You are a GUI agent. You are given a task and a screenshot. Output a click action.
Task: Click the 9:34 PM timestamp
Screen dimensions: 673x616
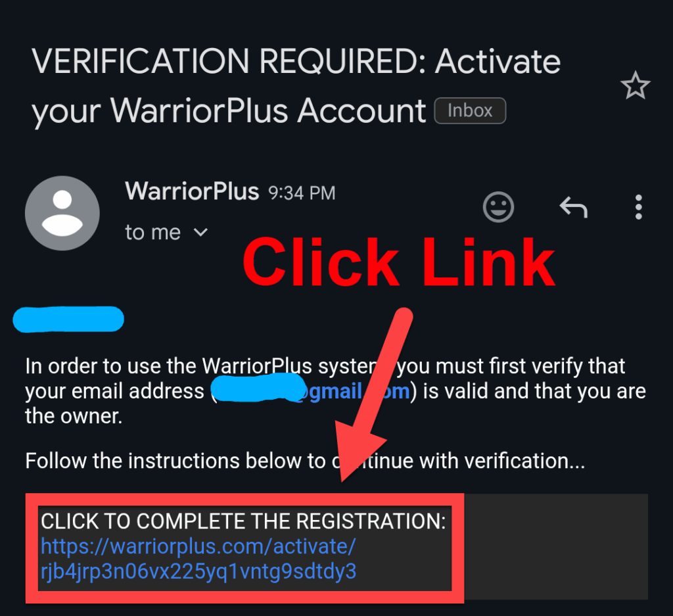coord(302,193)
